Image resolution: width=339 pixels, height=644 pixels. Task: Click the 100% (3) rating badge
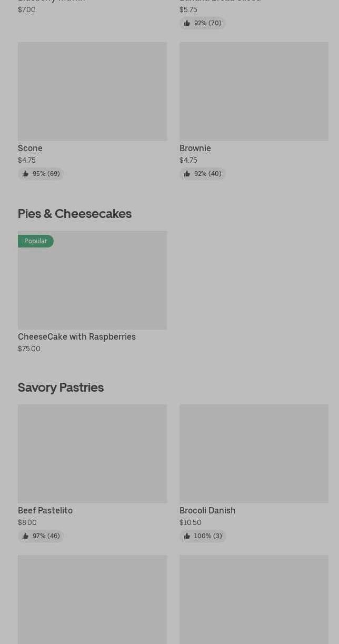tap(203, 536)
